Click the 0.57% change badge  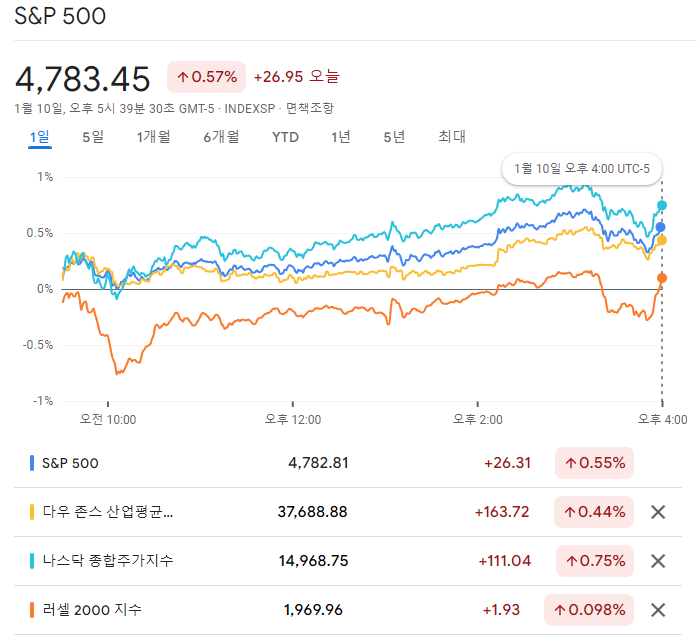[x=206, y=77]
